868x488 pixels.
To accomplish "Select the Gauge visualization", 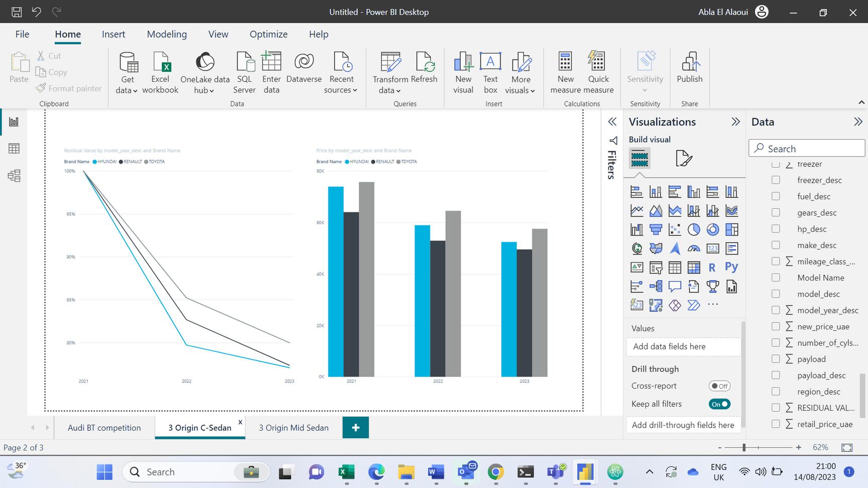I will pyautogui.click(x=694, y=249).
